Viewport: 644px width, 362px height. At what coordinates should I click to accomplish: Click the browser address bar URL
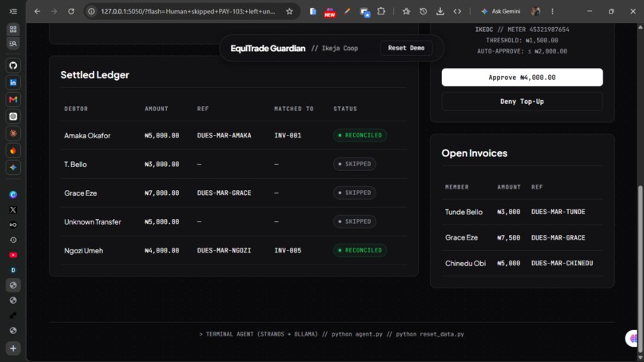[x=188, y=11]
